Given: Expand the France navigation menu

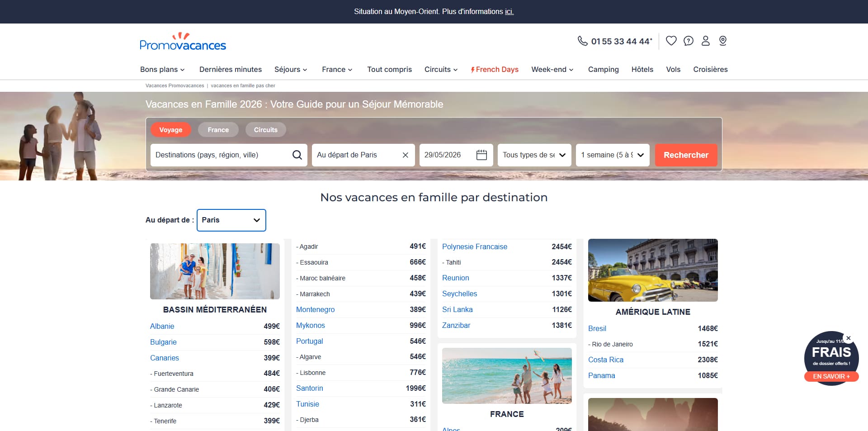Looking at the screenshot, I should point(337,69).
